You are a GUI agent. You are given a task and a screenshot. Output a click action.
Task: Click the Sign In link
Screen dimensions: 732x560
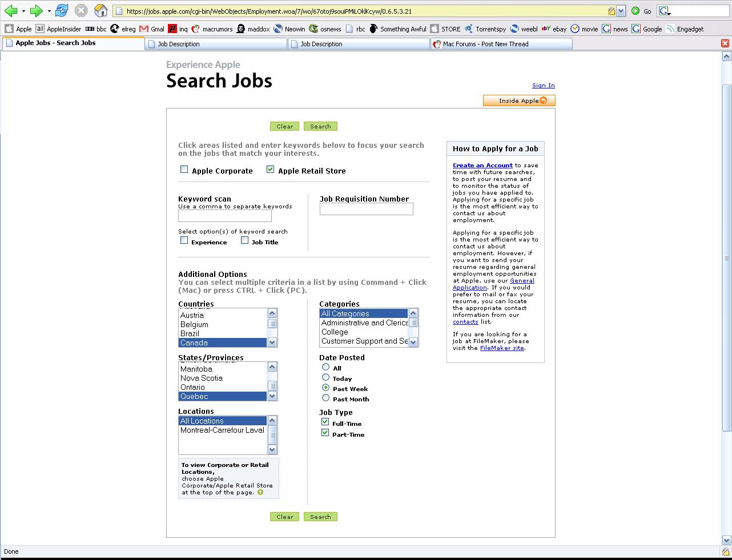point(543,86)
